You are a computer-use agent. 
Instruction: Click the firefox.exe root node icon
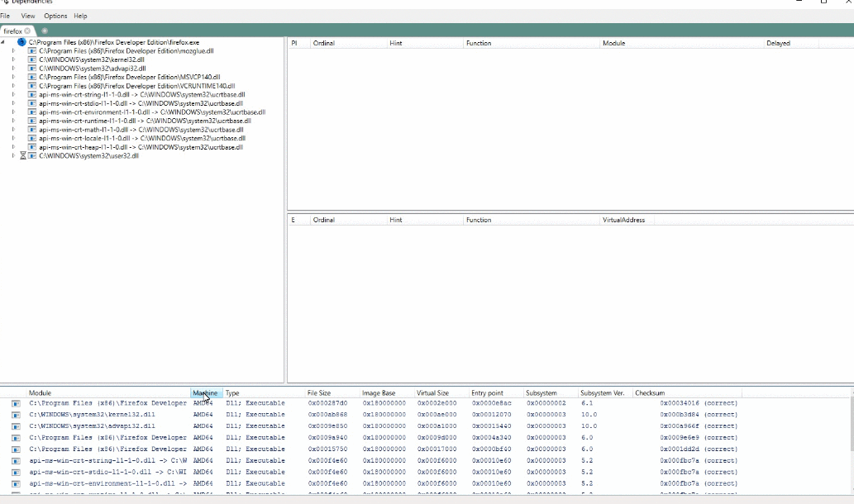pos(21,42)
